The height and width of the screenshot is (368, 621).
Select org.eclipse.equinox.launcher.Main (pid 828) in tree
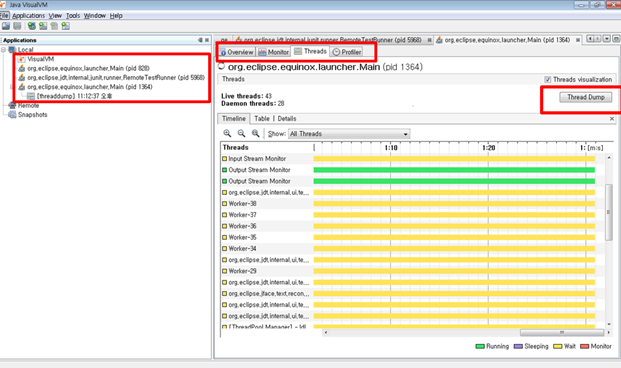point(84,68)
